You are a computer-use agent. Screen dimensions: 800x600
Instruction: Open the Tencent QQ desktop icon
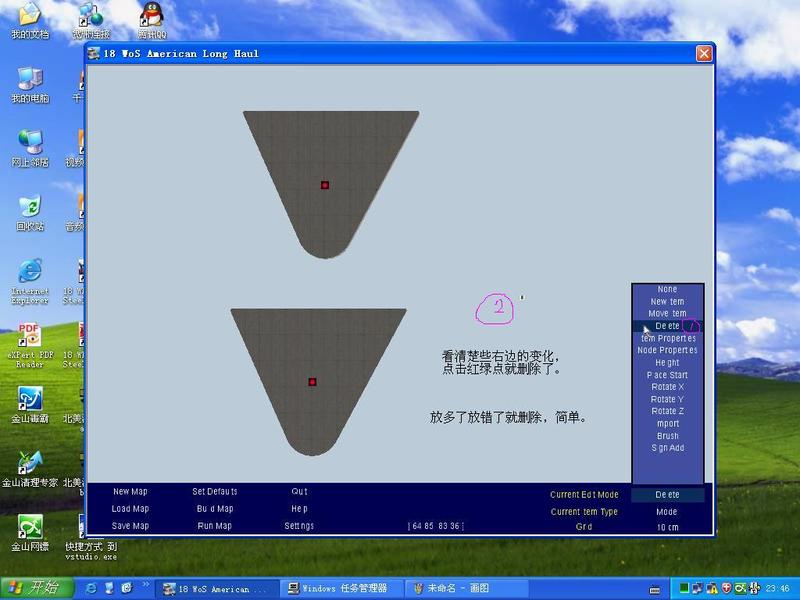pyautogui.click(x=152, y=16)
